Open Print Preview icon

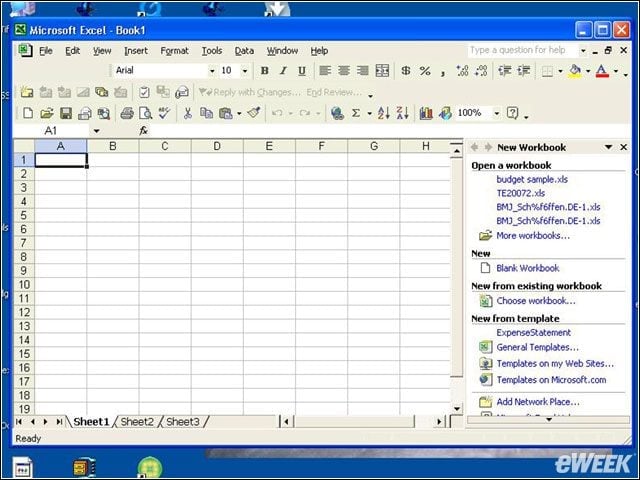click(145, 113)
